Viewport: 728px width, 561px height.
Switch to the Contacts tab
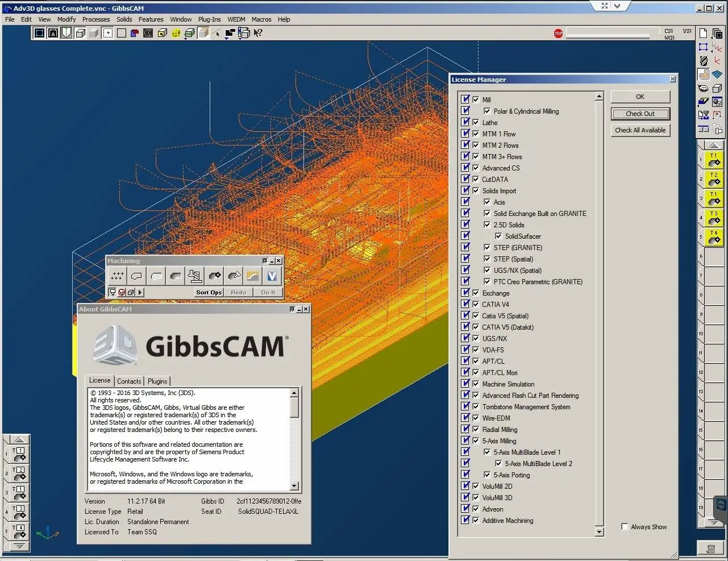[129, 381]
